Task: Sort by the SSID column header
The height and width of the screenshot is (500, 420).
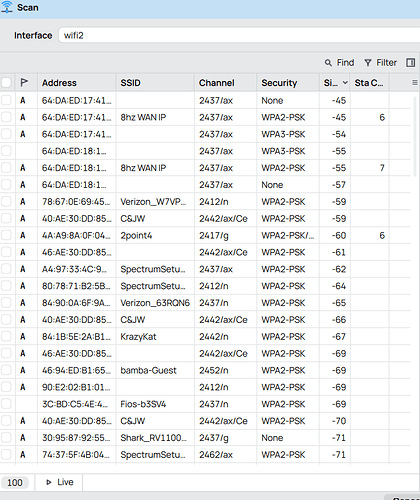Action: click(130, 83)
